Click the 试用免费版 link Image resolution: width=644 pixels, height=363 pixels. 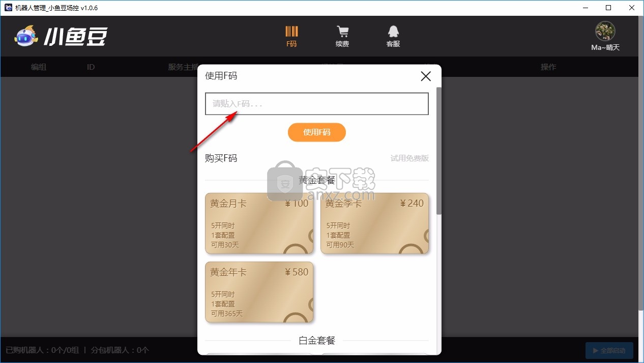(409, 158)
